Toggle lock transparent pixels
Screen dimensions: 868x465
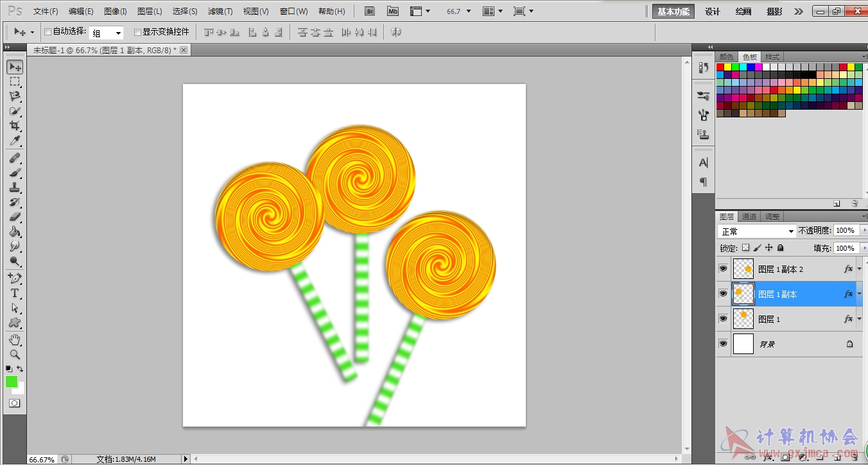pos(745,248)
